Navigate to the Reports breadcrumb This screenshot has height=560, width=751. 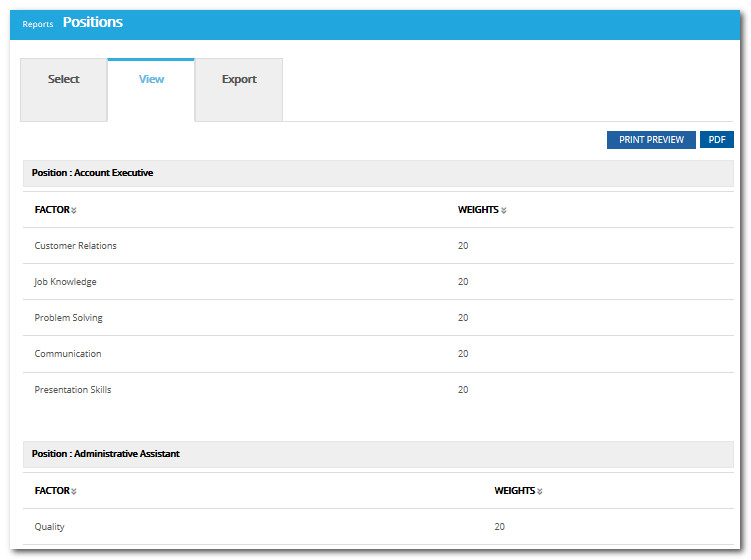[x=38, y=24]
